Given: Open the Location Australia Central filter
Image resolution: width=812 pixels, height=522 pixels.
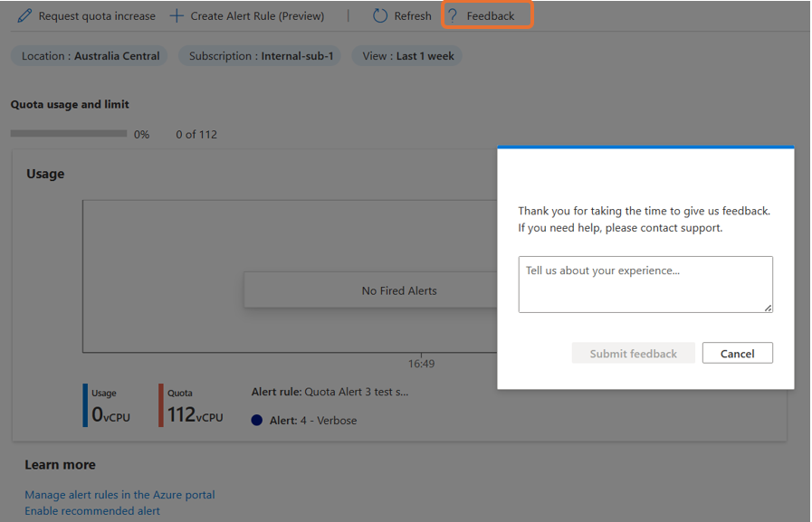Looking at the screenshot, I should pyautogui.click(x=90, y=56).
